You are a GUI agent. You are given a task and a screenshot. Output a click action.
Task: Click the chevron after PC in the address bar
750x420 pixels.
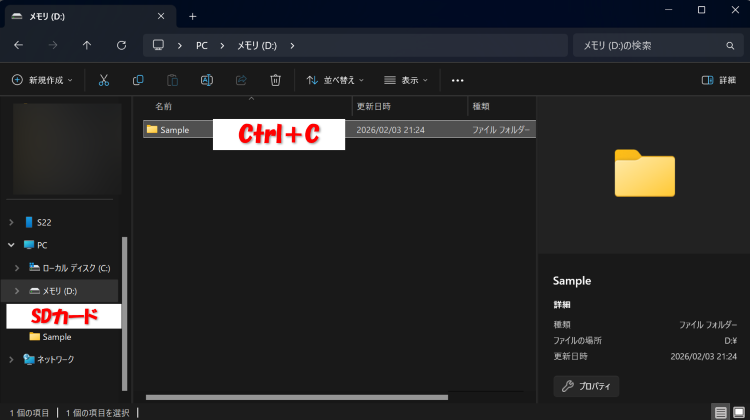click(x=222, y=45)
